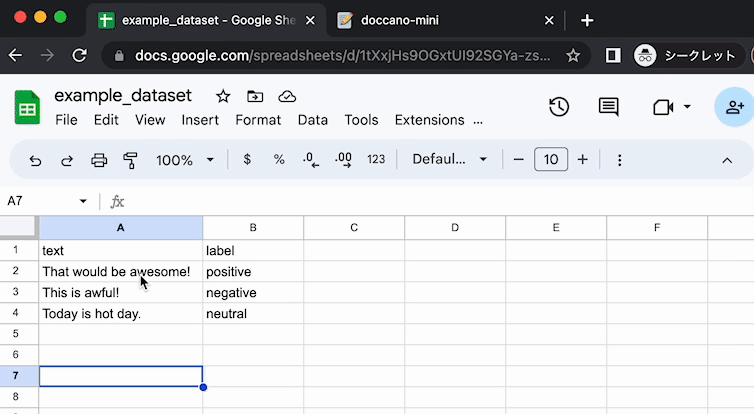Click the share person-plus button
The width and height of the screenshot is (754, 414).
click(x=735, y=107)
